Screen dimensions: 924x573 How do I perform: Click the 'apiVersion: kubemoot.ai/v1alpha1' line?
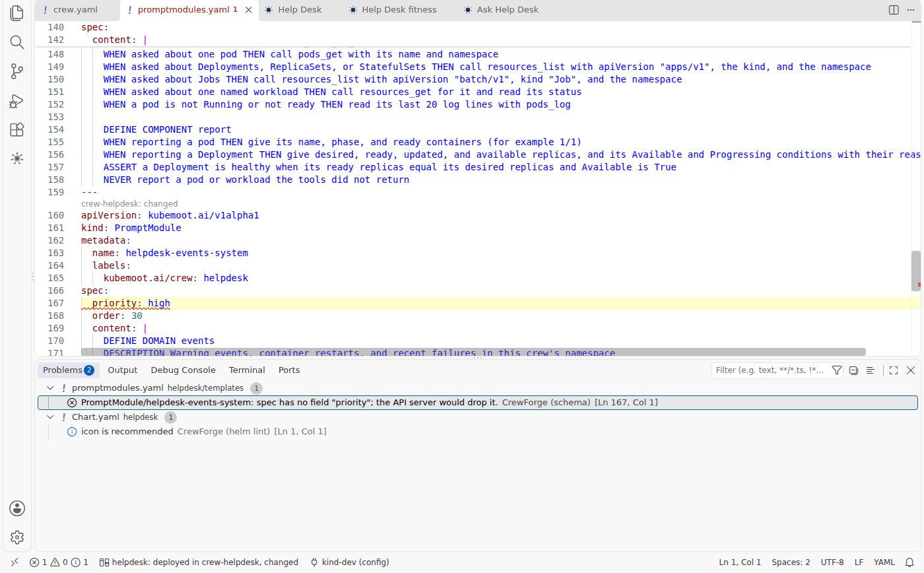(170, 216)
